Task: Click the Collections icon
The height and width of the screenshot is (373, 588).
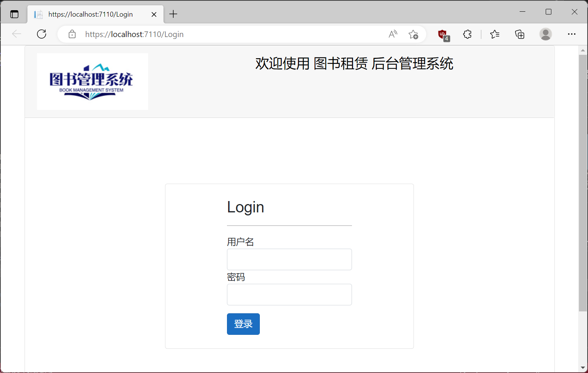Action: click(520, 34)
